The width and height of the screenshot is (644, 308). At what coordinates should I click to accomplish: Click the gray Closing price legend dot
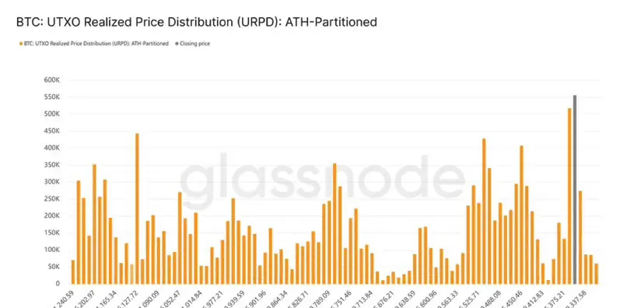tap(177, 44)
